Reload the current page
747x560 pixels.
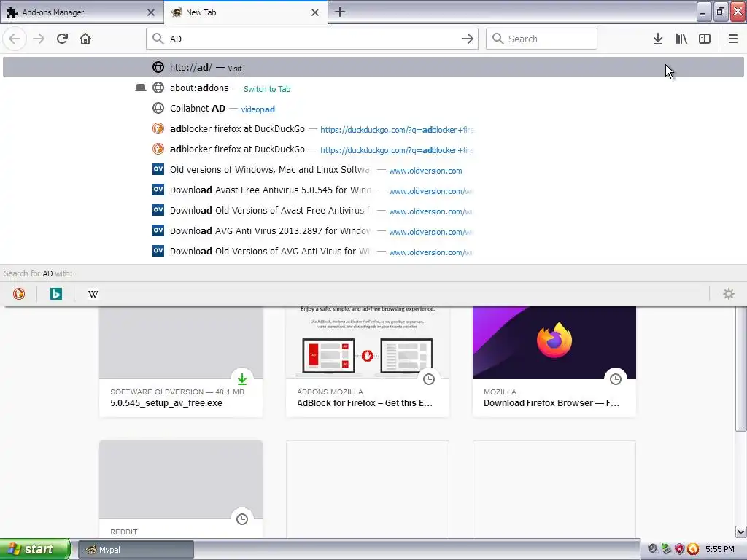point(62,39)
